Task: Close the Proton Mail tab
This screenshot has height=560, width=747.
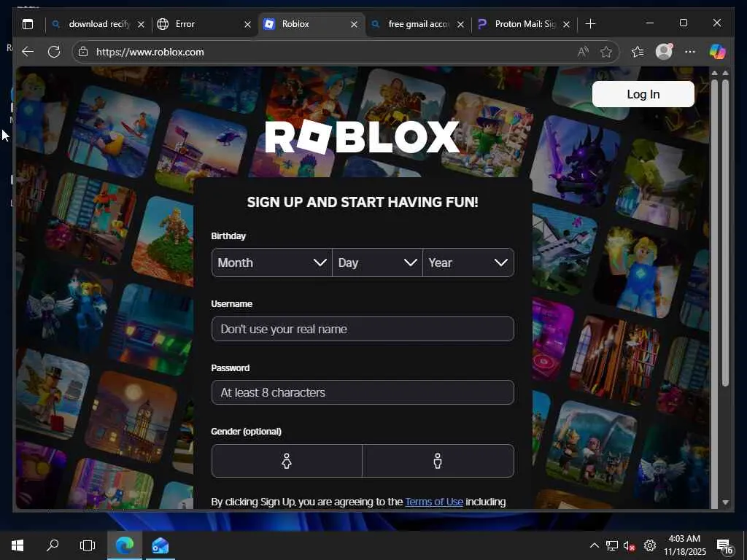Action: coord(566,24)
